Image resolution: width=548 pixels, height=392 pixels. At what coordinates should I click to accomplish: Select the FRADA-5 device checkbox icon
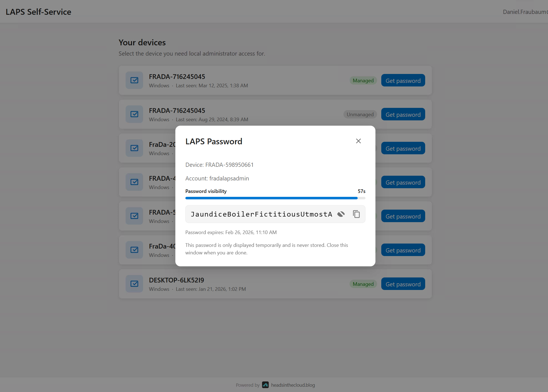(x=134, y=216)
